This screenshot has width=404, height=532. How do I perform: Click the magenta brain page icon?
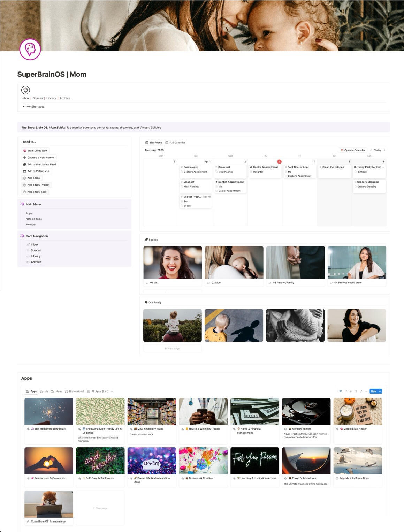tap(30, 50)
